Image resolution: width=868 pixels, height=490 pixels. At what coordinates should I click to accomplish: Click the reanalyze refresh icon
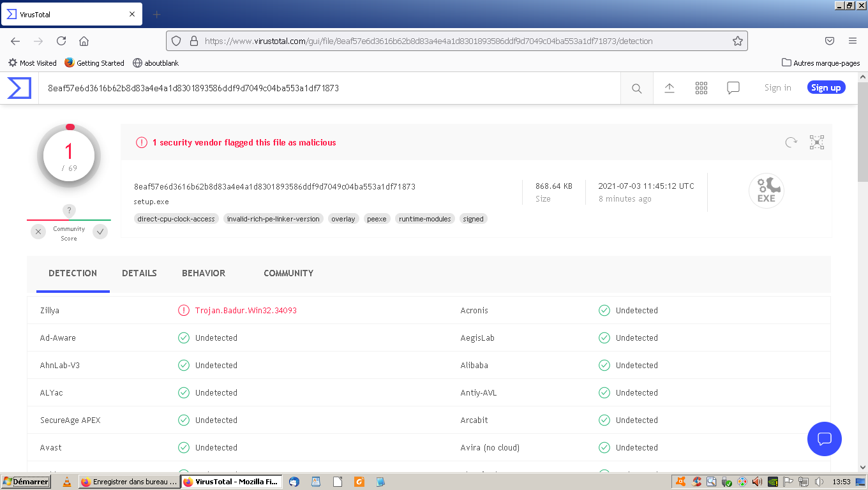(x=791, y=142)
